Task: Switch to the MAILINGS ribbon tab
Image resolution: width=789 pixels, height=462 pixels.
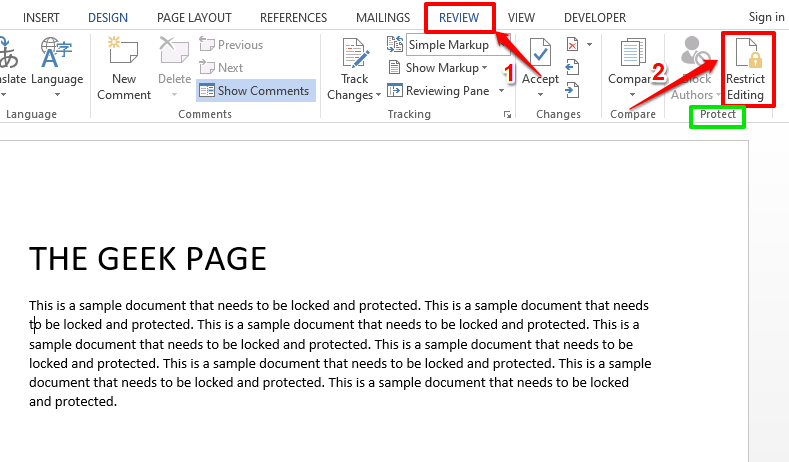Action: pos(383,18)
